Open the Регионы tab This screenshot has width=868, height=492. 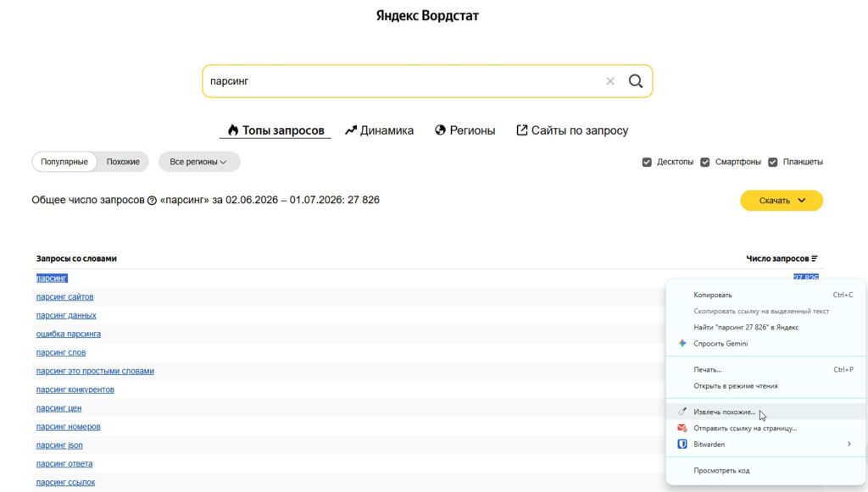pyautogui.click(x=465, y=130)
